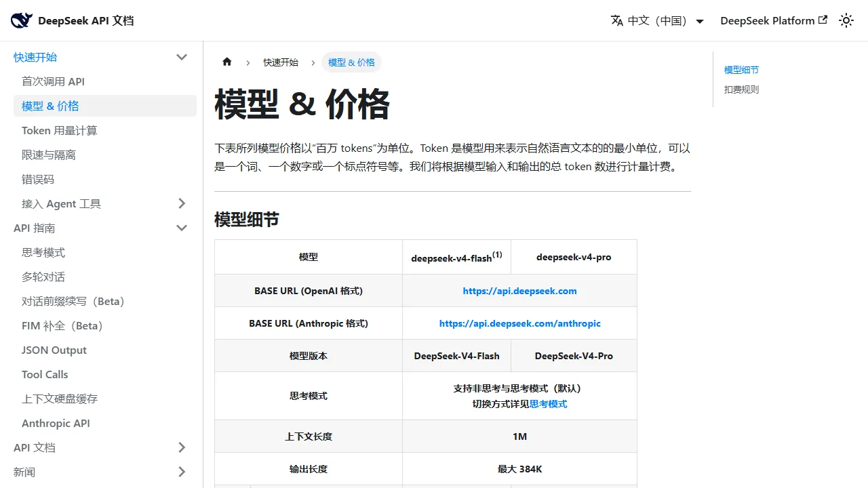Open 首次调用 API in sidebar
The width and height of the screenshot is (868, 488).
click(105, 81)
